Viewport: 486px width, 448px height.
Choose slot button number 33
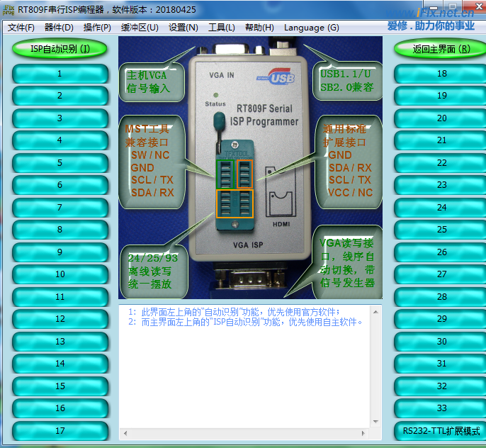441,408
